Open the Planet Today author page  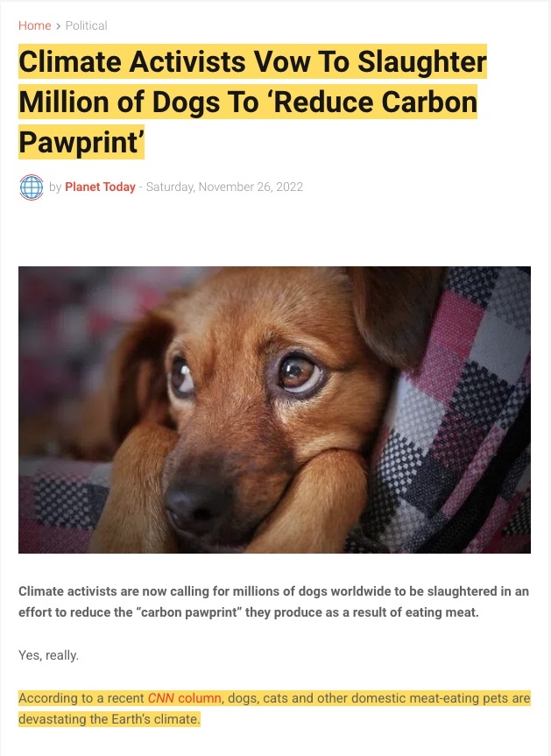[x=100, y=187]
